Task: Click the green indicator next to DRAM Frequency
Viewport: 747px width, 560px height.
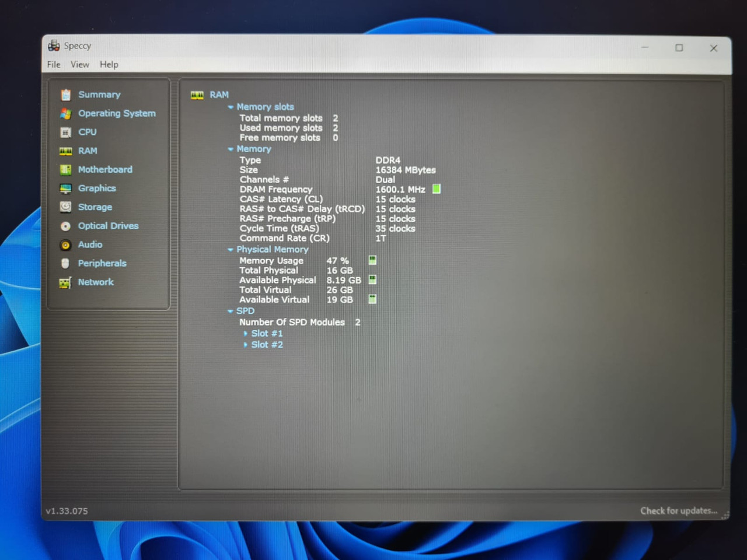Action: click(x=436, y=189)
